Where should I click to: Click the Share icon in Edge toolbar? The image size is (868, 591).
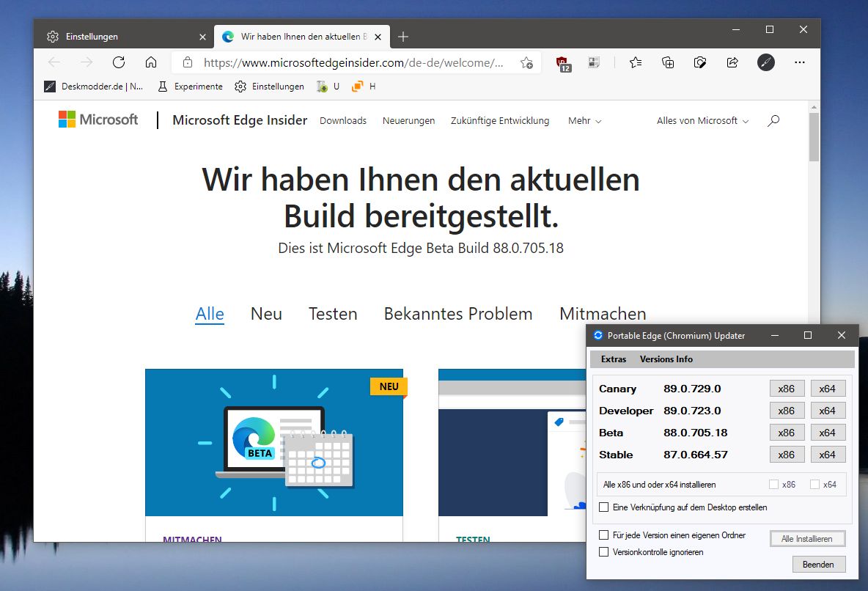pyautogui.click(x=732, y=62)
